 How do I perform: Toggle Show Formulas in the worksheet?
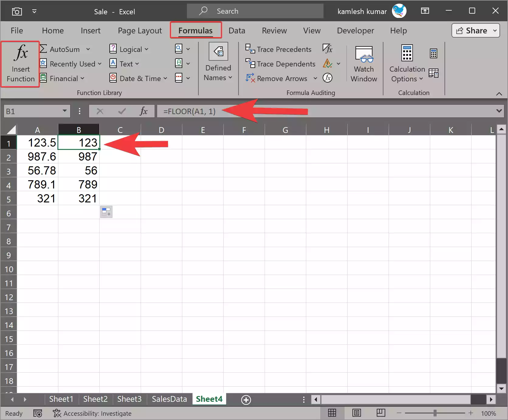point(328,49)
